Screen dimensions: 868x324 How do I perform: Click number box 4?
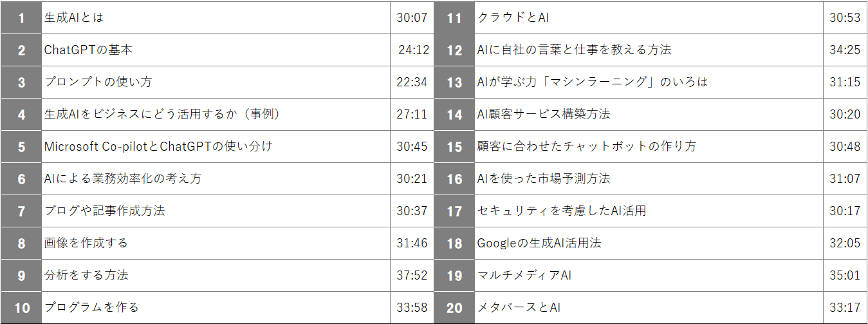21,115
